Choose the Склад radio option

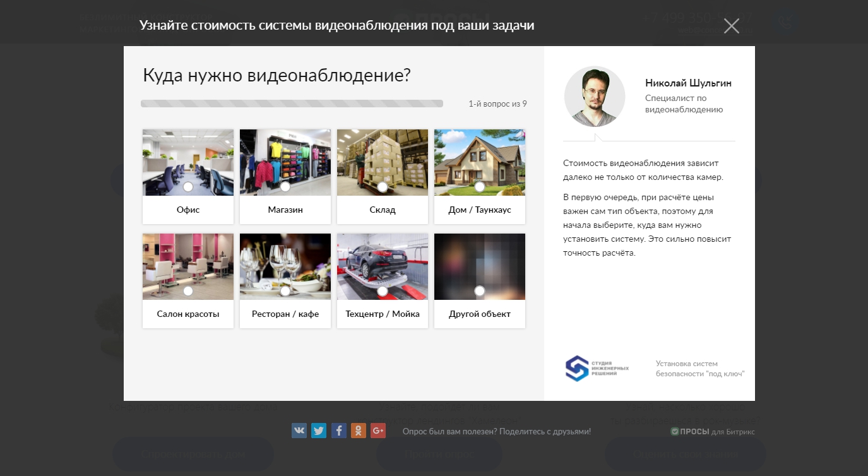(x=383, y=187)
